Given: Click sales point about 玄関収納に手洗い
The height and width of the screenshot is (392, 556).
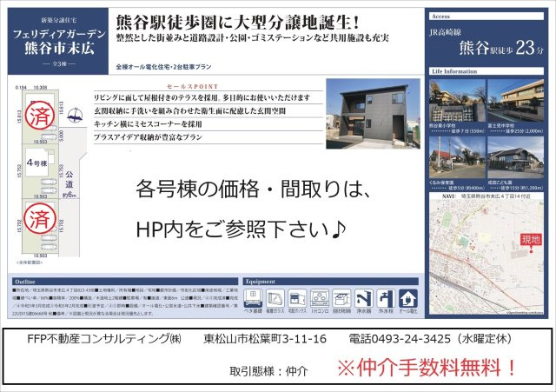Looking at the screenshot, I should click(189, 110).
